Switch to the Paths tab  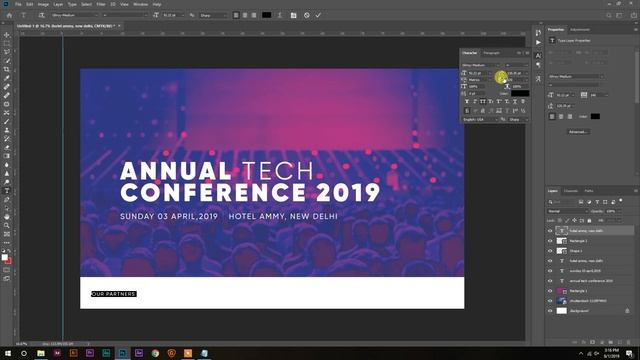[589, 191]
